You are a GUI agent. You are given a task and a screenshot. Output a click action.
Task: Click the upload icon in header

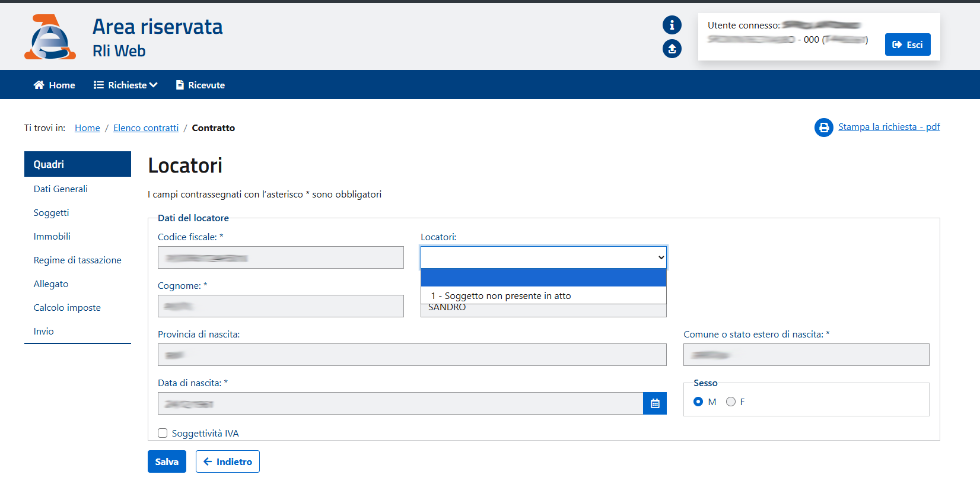[x=672, y=49]
